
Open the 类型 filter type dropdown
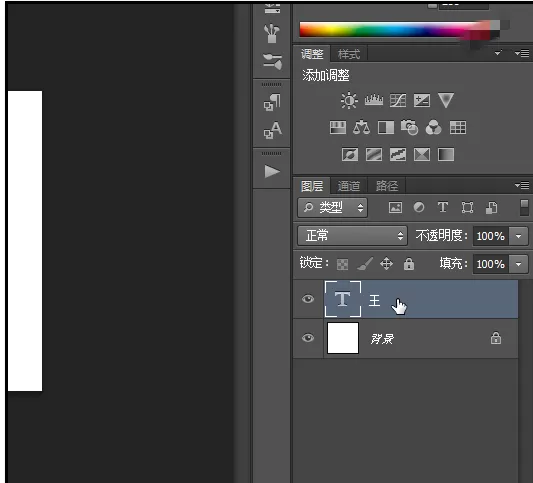332,207
